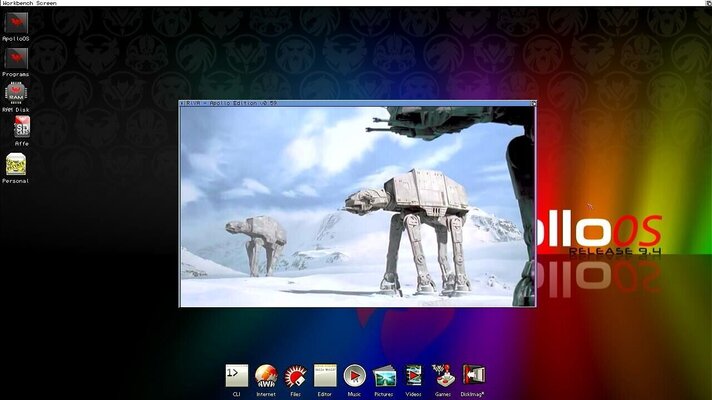The width and height of the screenshot is (712, 400).
Task: Select the Programs desktop icon
Action: pos(15,58)
